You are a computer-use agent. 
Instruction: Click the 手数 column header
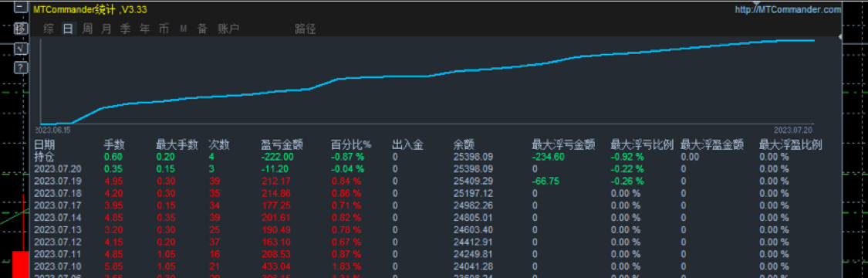tap(114, 145)
